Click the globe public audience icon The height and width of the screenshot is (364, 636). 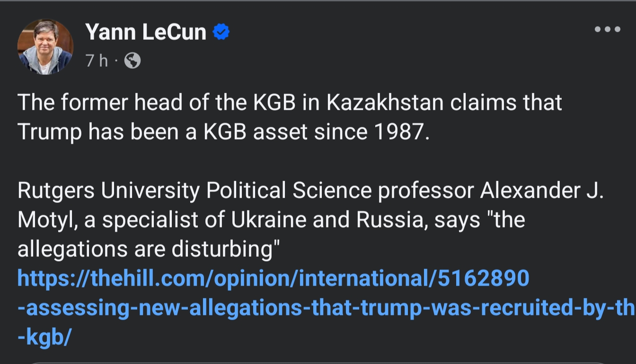[132, 61]
